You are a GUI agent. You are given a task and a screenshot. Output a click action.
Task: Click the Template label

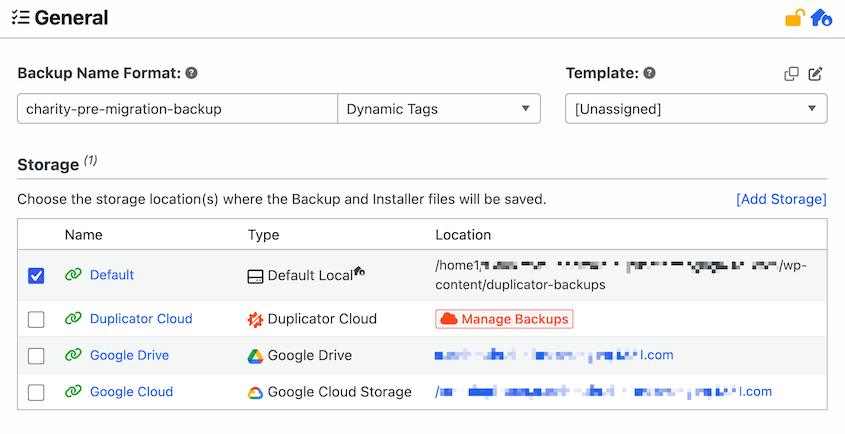tap(602, 73)
